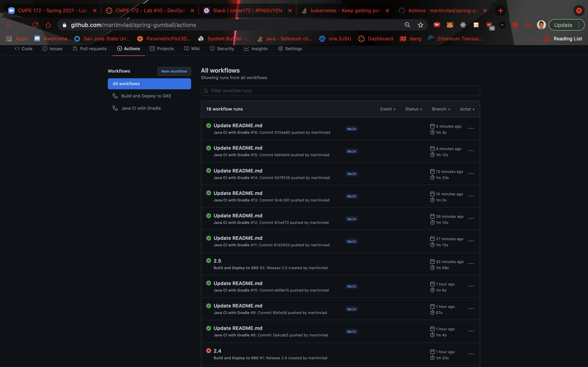Click the Filter workflow runs field
This screenshot has width=588, height=367.
click(340, 91)
